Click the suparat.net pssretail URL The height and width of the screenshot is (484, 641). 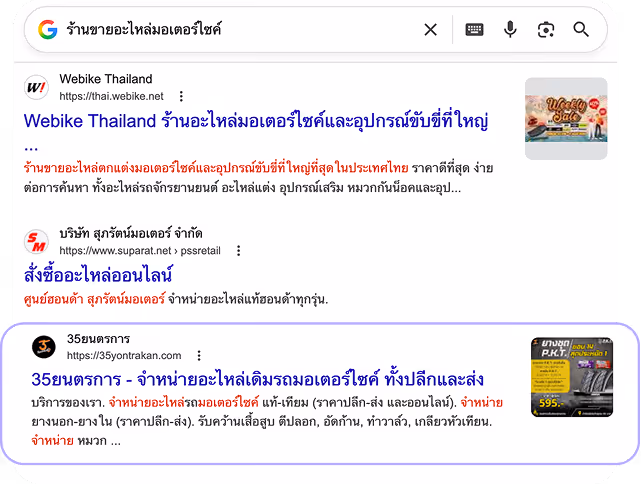140,251
